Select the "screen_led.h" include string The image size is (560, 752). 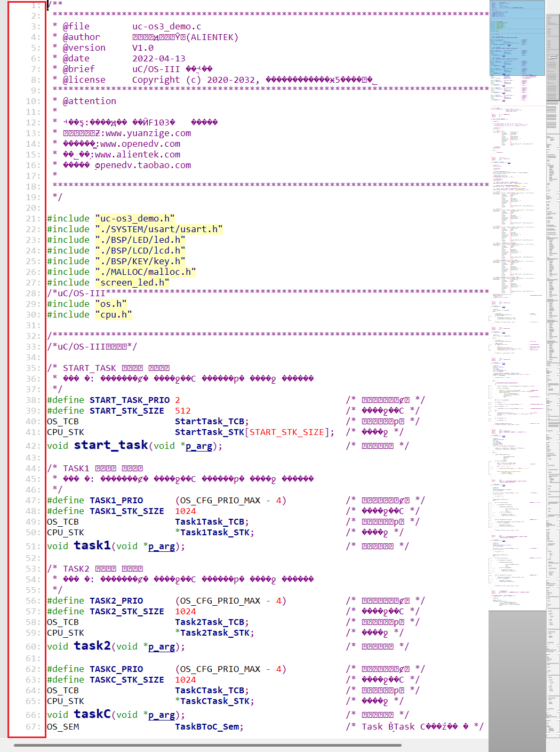pos(132,282)
